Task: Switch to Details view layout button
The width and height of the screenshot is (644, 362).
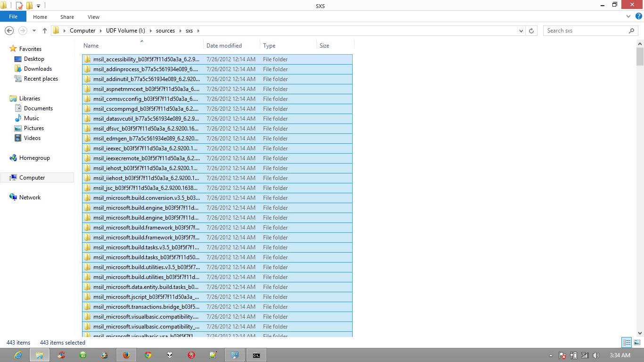Action: coord(627,343)
